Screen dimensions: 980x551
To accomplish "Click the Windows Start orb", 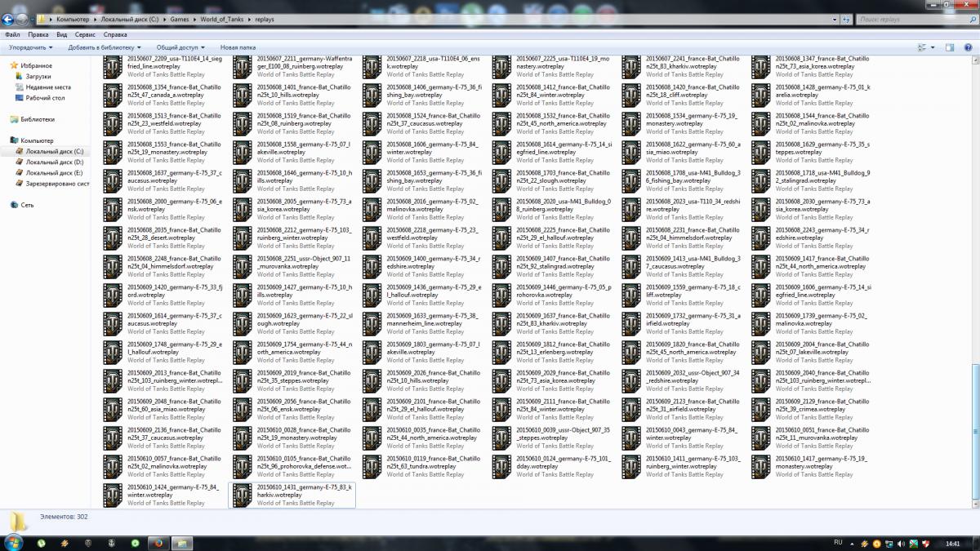I will click(14, 543).
